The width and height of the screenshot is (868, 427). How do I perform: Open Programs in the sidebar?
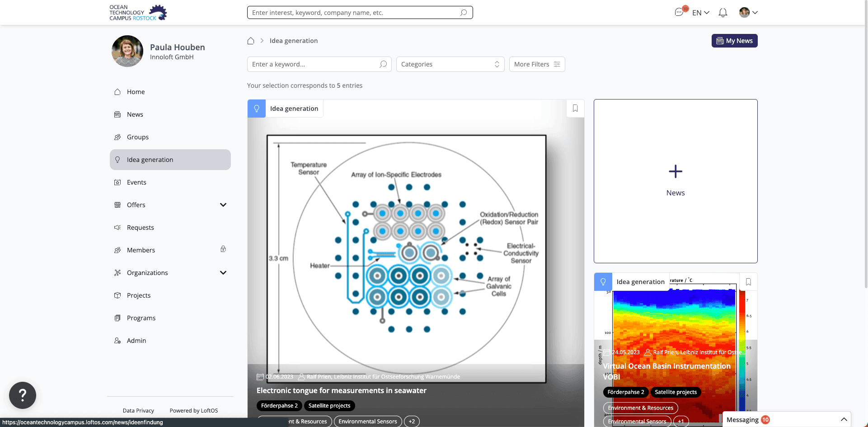[x=170, y=318]
